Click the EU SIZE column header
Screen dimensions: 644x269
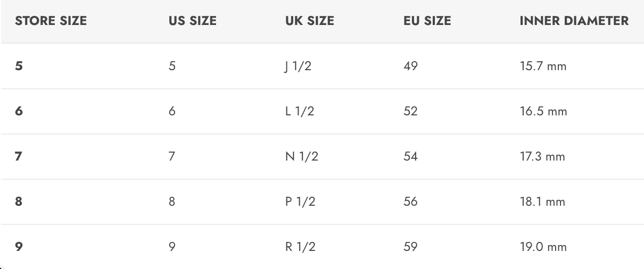(x=427, y=21)
